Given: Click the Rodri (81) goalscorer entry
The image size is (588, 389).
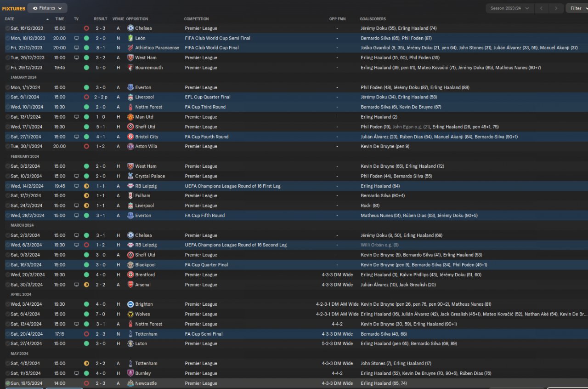Looking at the screenshot, I should [x=370, y=206].
